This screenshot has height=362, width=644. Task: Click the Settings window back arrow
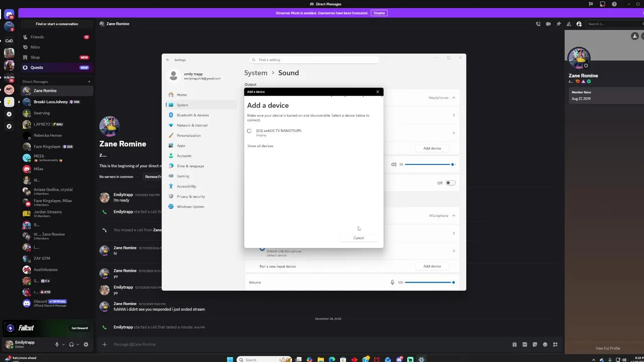[x=168, y=60]
